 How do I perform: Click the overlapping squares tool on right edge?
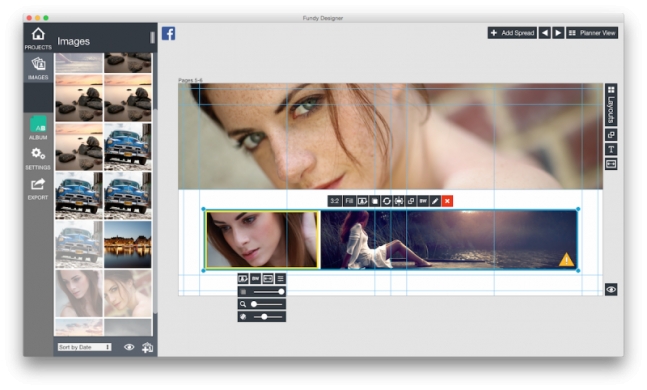click(611, 135)
